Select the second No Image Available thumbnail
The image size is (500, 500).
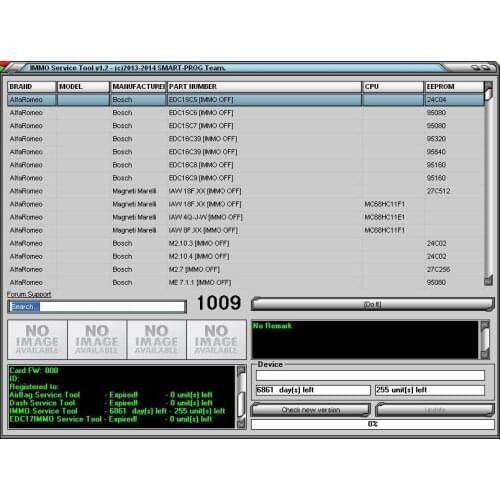(97, 340)
